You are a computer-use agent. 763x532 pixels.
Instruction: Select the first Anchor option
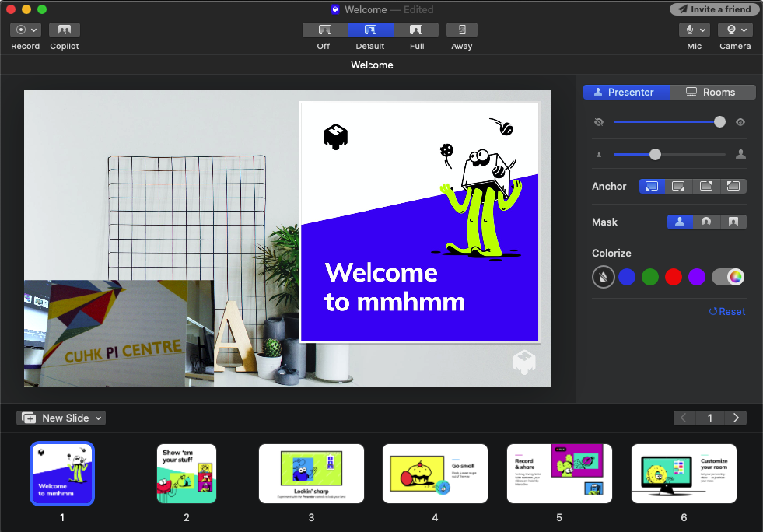click(x=652, y=186)
